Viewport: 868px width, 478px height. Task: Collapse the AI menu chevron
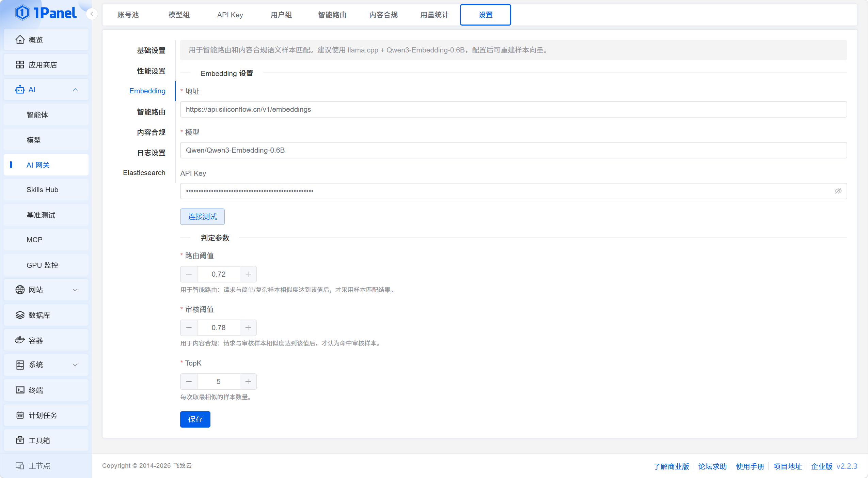click(x=76, y=90)
